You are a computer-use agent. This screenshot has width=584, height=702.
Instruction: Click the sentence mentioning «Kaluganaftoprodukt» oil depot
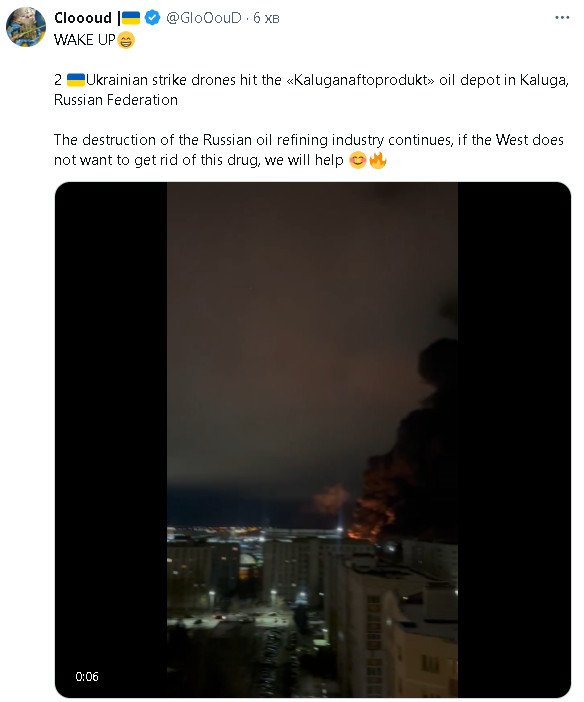[x=311, y=90]
